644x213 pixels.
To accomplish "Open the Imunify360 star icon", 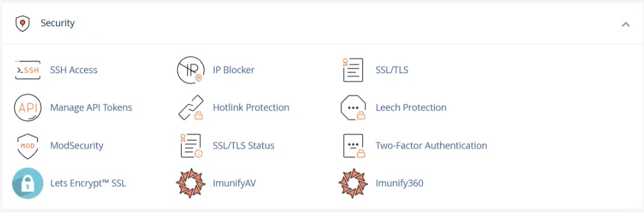I will tap(353, 183).
